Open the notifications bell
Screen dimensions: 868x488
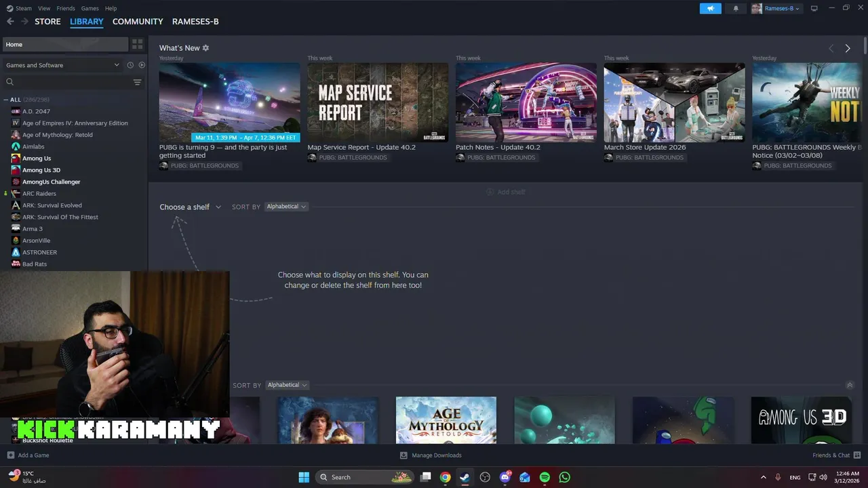click(x=736, y=8)
